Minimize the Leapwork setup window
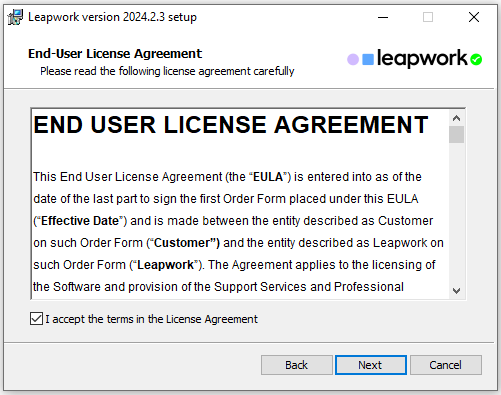 383,17
